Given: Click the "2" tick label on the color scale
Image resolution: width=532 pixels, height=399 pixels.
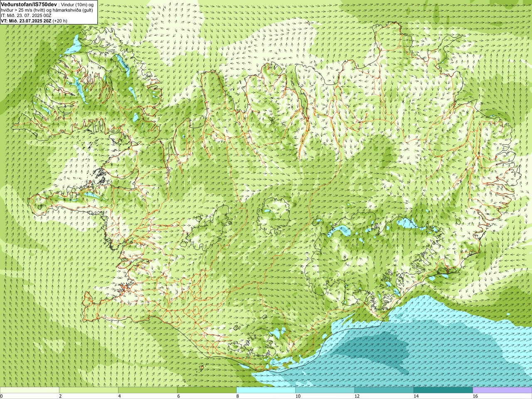Looking at the screenshot, I should 60,396.
